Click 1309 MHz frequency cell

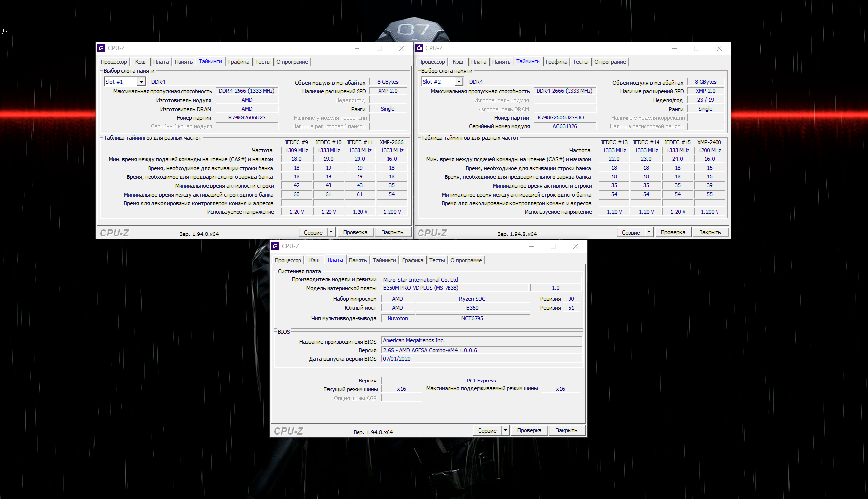(297, 150)
